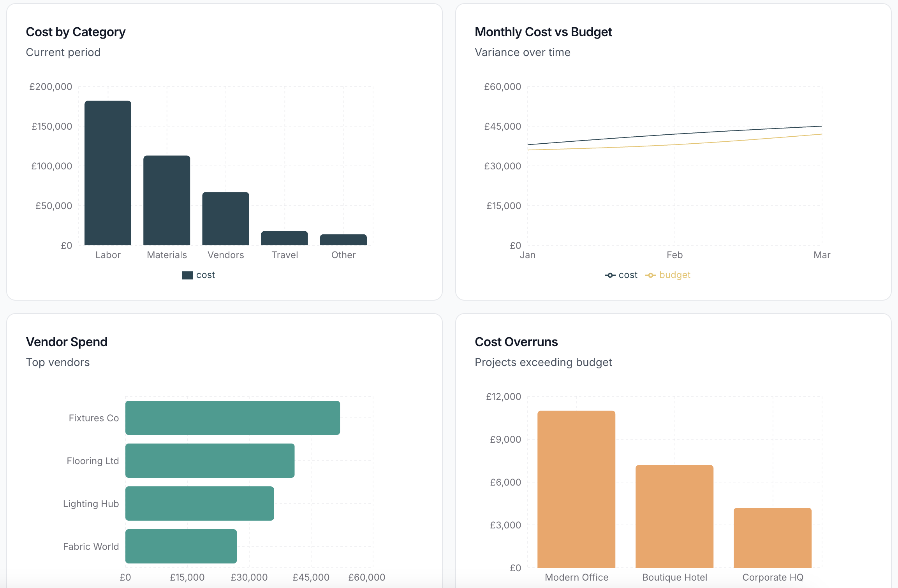Click the Other category bar
898x588 pixels.
point(343,239)
